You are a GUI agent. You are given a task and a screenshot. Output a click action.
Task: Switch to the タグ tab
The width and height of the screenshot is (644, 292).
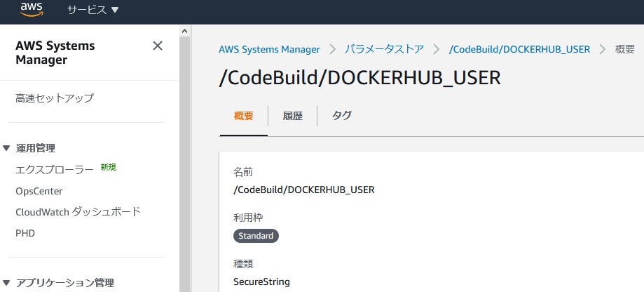[341, 116]
